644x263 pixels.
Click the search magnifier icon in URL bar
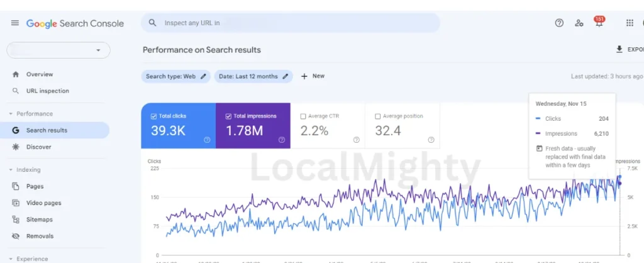point(152,23)
